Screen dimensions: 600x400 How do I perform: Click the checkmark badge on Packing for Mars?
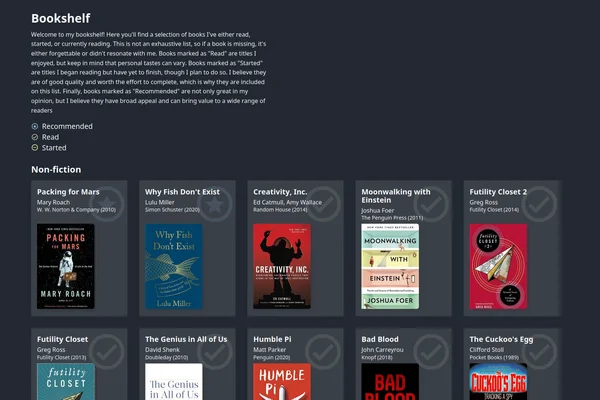[106, 203]
